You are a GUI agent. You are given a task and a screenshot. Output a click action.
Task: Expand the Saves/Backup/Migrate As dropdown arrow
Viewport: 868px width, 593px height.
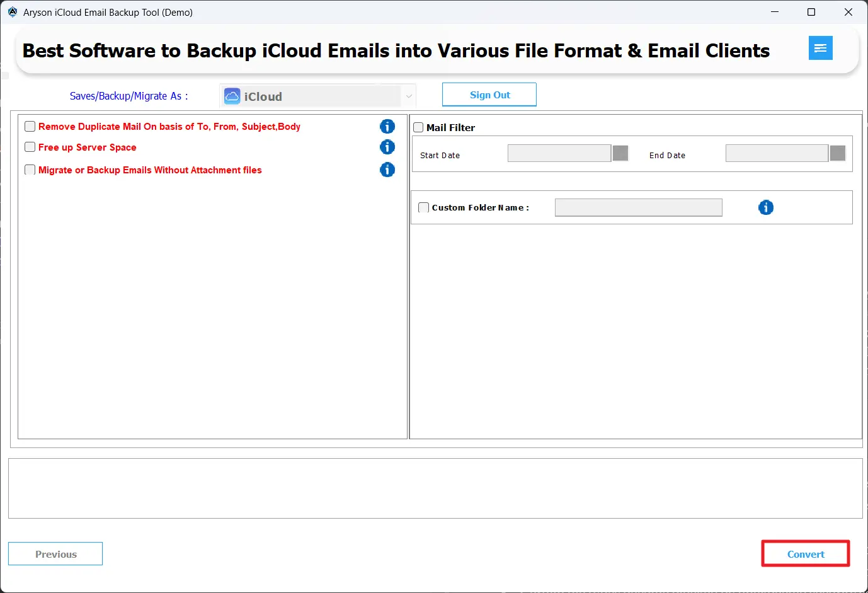[x=409, y=96]
